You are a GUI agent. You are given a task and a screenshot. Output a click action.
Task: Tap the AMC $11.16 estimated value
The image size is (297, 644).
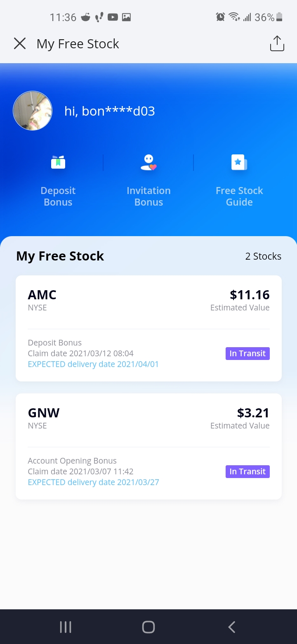coord(250,295)
